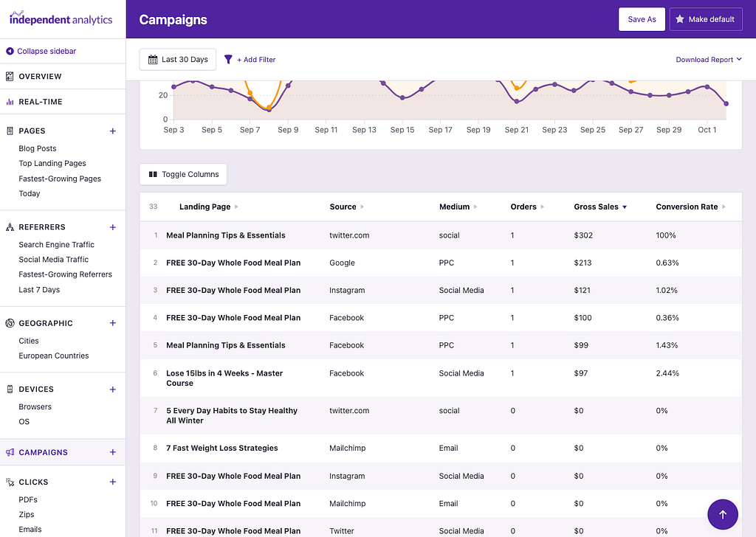Click the Independent Analytics logo
The height and width of the screenshot is (537, 756).
61,18
